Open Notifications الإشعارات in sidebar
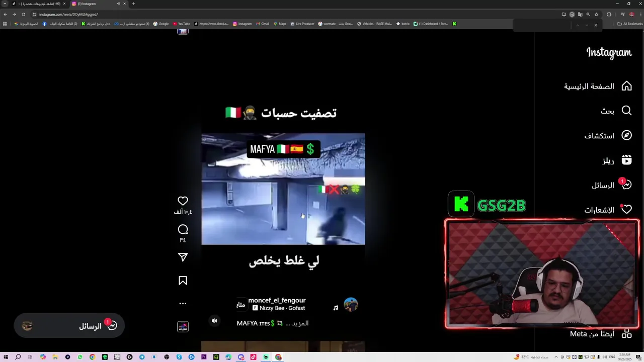Image resolution: width=644 pixels, height=362 pixels. pos(608,210)
